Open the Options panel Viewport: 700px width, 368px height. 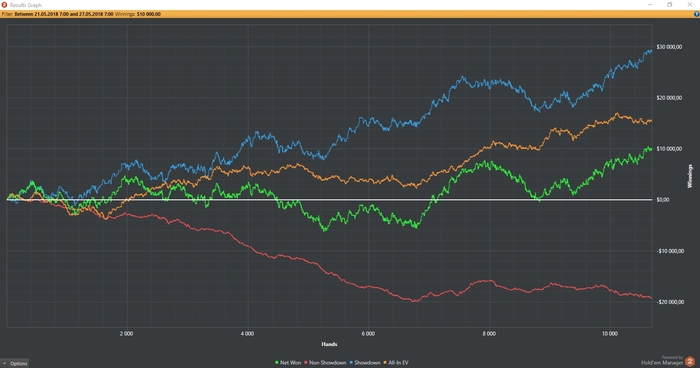click(x=15, y=363)
